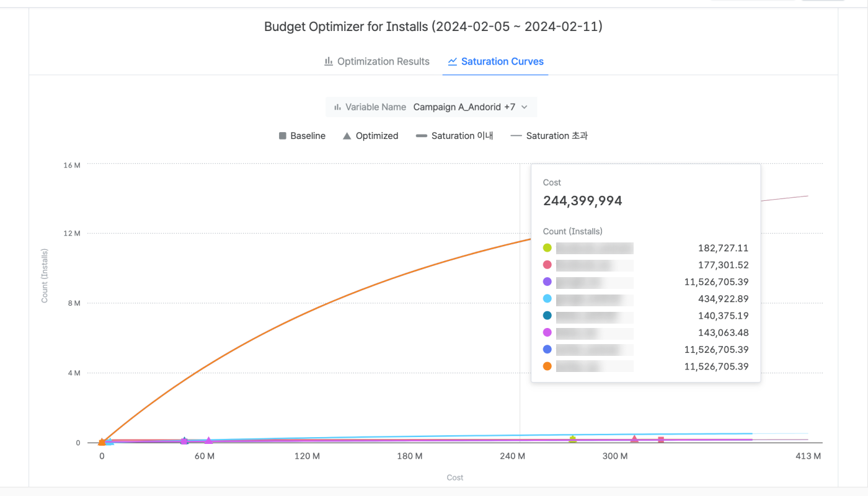This screenshot has height=496, width=868.
Task: Open the Variable Name dropdown
Action: (431, 107)
